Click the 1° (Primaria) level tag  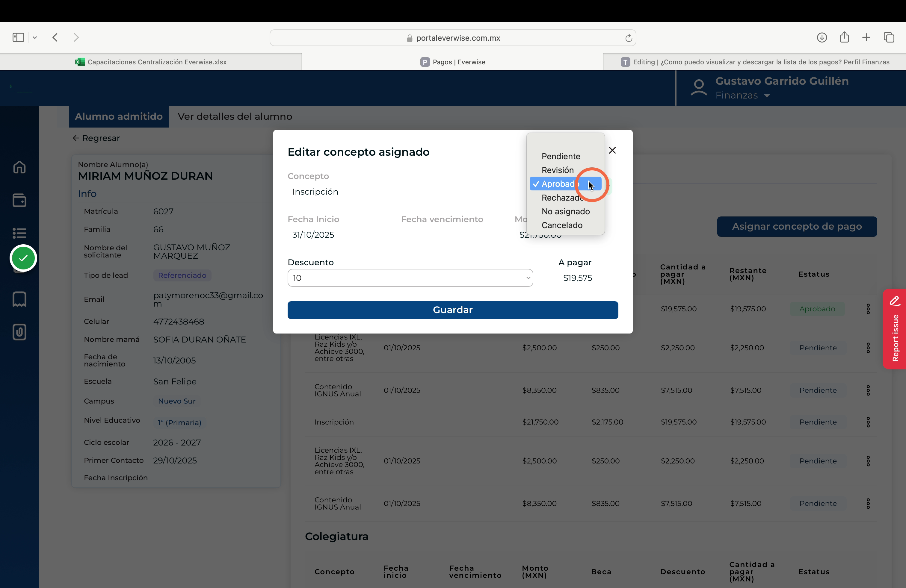180,422
